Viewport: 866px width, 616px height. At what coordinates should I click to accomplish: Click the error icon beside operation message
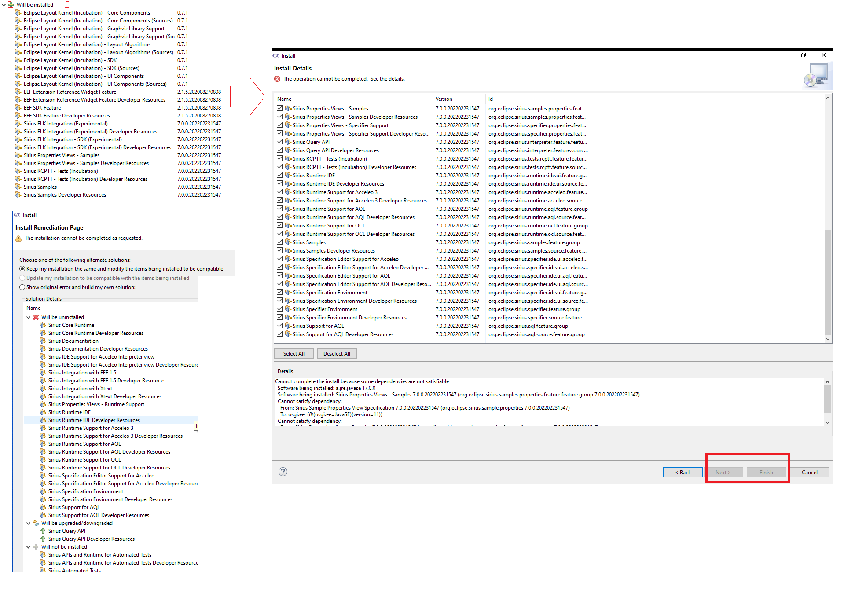click(x=277, y=79)
